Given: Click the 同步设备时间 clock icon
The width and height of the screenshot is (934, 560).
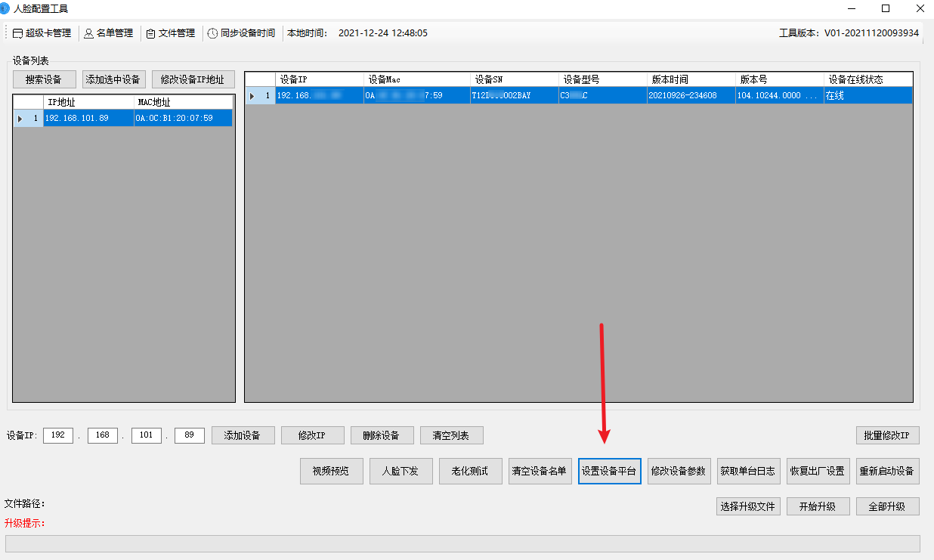Looking at the screenshot, I should pyautogui.click(x=213, y=33).
